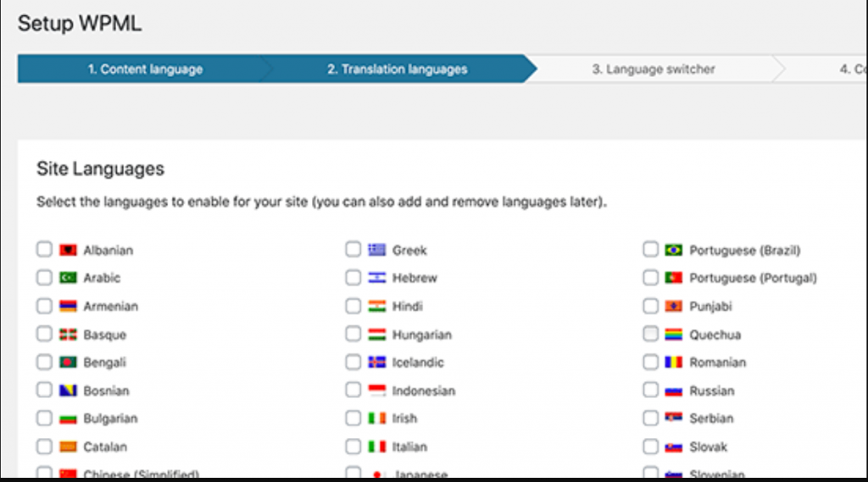Tick the Italian checkbox
The width and height of the screenshot is (868, 482).
pos(353,446)
